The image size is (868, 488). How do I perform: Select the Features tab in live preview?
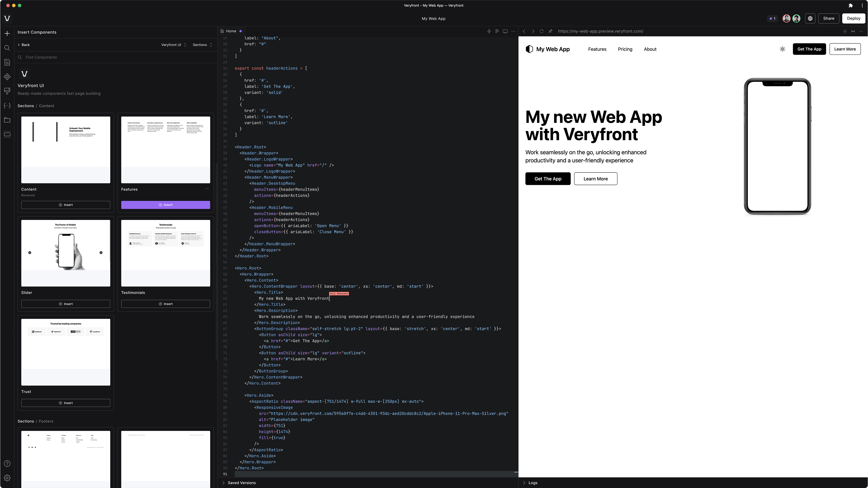coord(597,49)
